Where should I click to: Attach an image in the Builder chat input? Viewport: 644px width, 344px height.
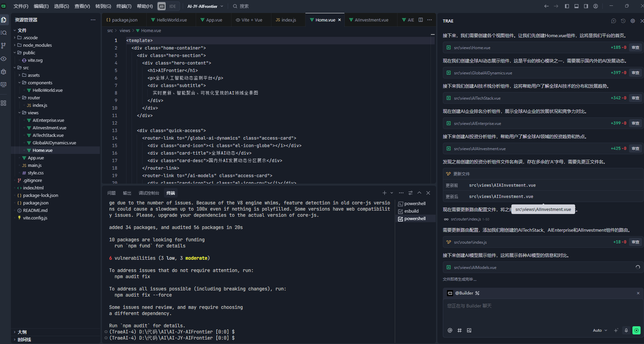coord(469,330)
